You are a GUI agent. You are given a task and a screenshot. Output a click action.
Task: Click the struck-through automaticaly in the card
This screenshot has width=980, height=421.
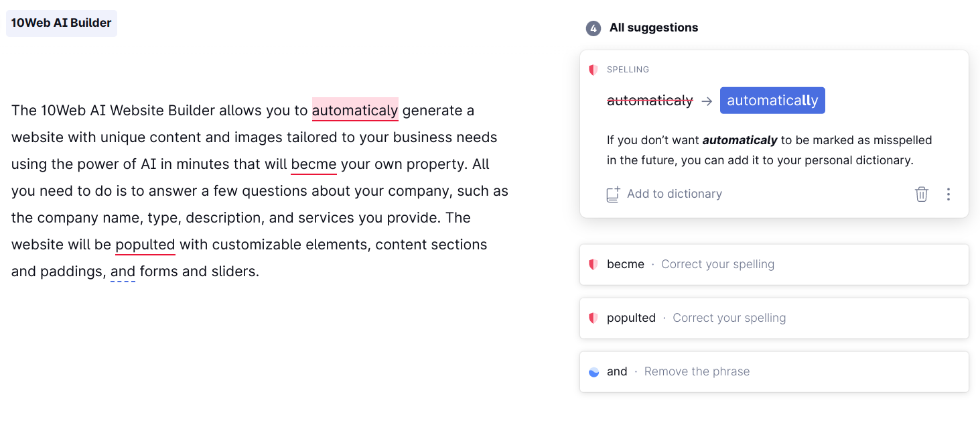pos(650,101)
